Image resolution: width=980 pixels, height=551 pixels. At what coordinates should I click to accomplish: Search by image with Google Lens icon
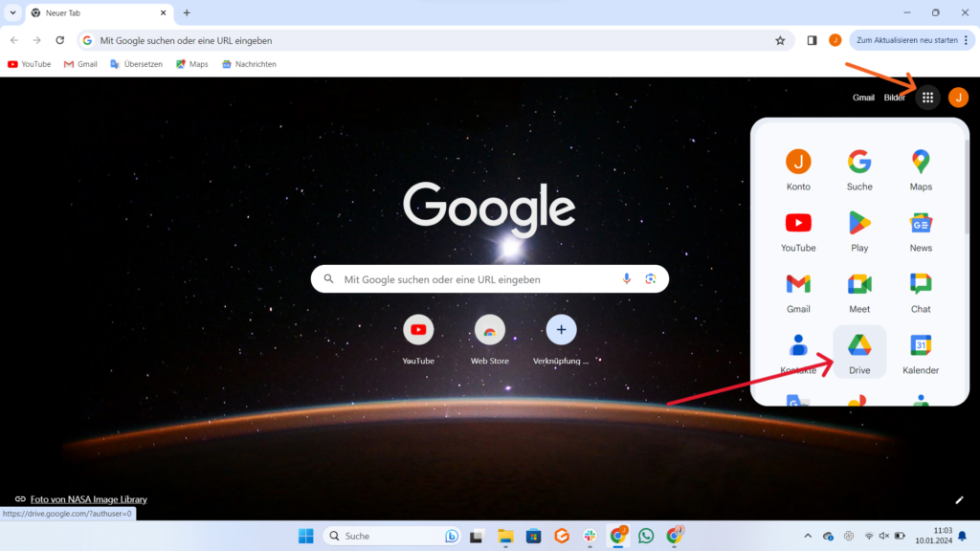coord(650,279)
